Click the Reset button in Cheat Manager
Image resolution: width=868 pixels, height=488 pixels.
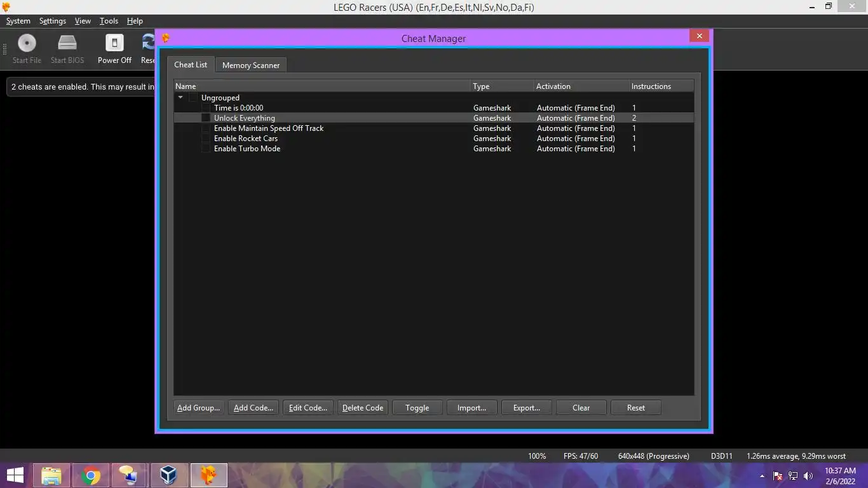coord(635,408)
